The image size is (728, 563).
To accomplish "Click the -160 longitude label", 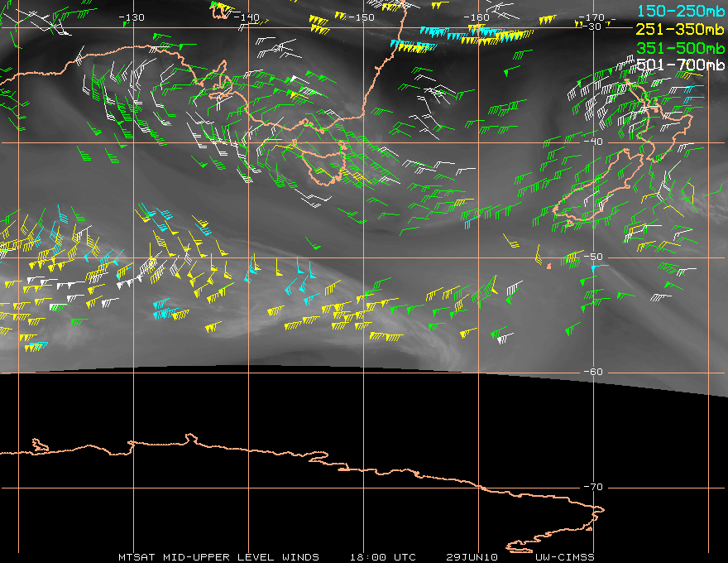I will pos(477,17).
